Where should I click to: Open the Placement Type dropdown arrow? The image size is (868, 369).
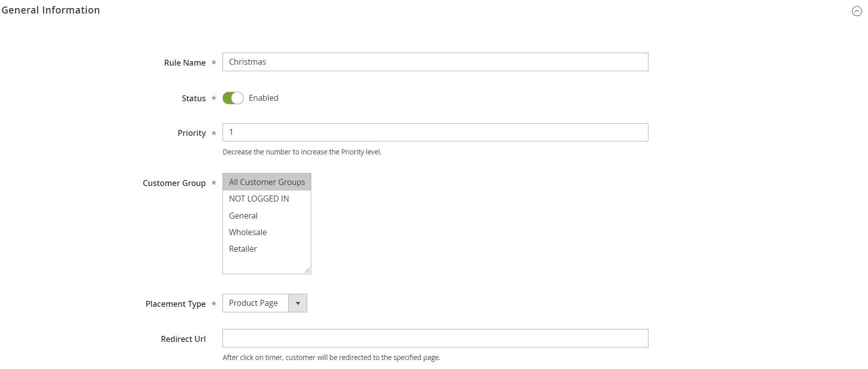(298, 303)
